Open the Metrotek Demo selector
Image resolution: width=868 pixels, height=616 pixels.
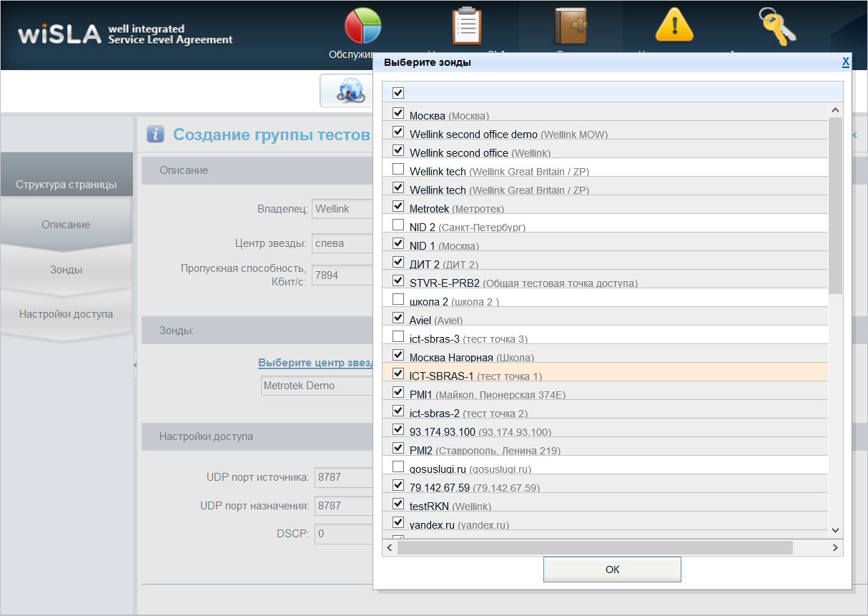[x=317, y=385]
